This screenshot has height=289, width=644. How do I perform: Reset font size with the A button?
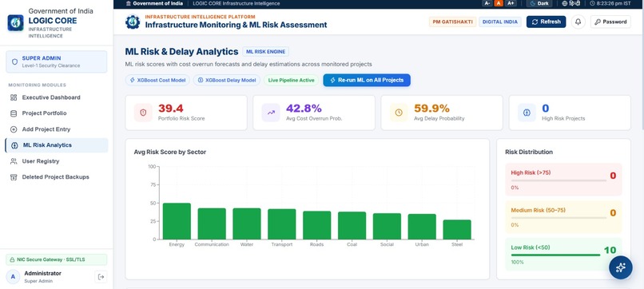coord(499,3)
